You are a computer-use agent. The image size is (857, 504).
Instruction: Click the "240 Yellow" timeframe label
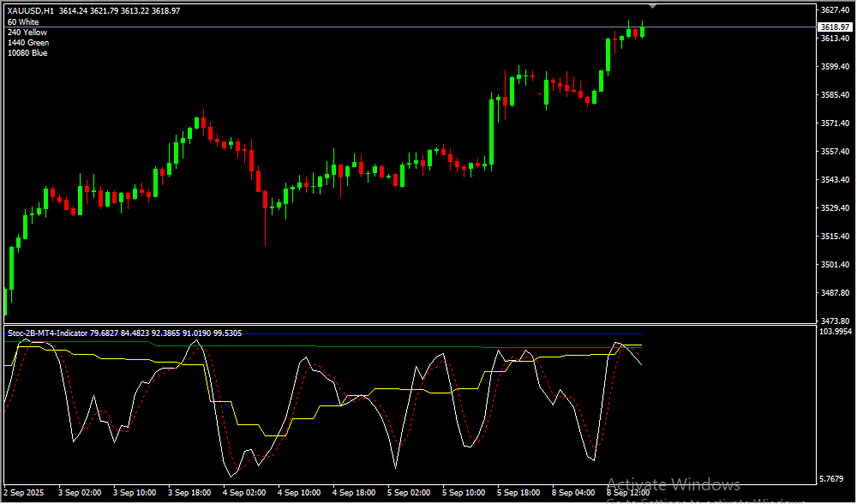click(27, 33)
